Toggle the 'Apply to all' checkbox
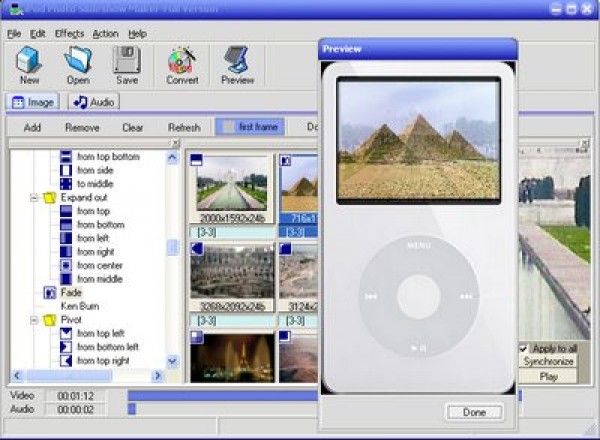This screenshot has height=440, width=600. point(523,349)
